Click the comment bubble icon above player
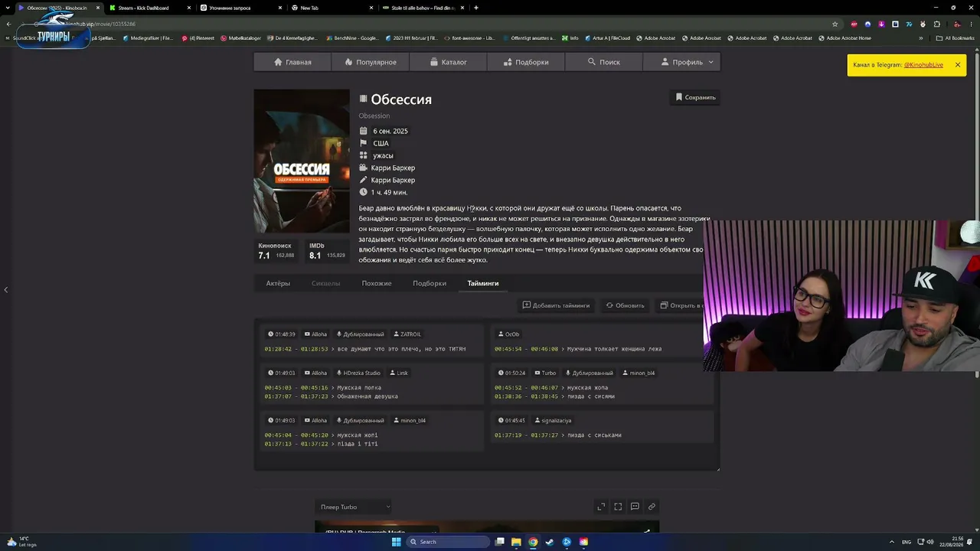This screenshot has width=980, height=551. click(x=635, y=507)
